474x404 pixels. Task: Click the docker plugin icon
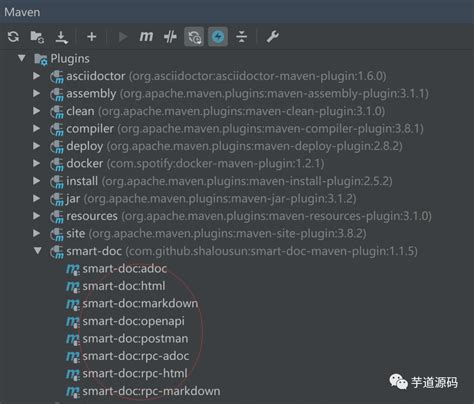click(57, 164)
